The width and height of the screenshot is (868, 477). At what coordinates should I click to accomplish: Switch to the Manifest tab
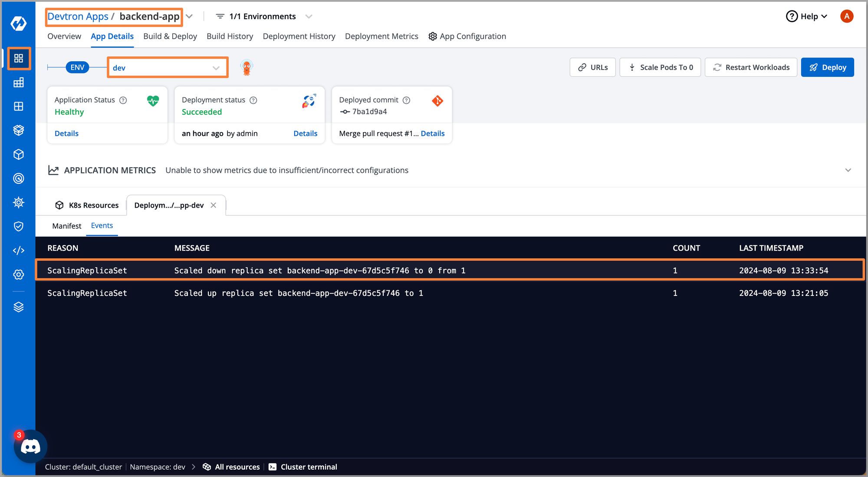click(65, 225)
